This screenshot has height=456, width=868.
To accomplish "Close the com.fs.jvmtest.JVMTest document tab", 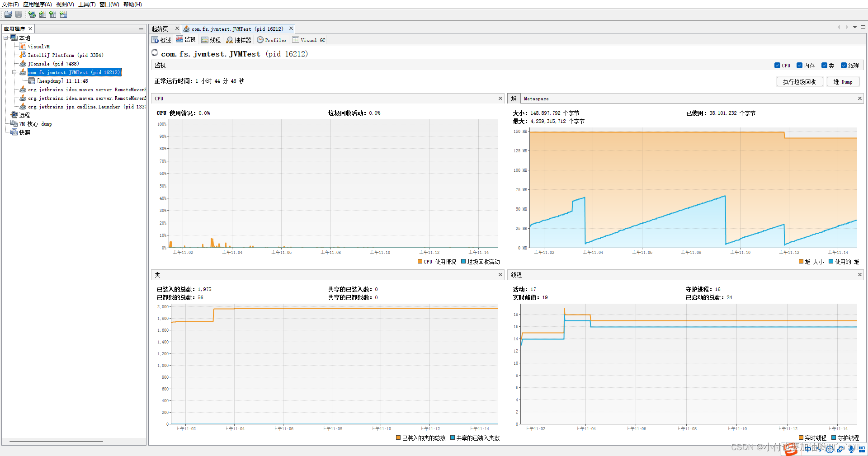I will click(x=291, y=28).
